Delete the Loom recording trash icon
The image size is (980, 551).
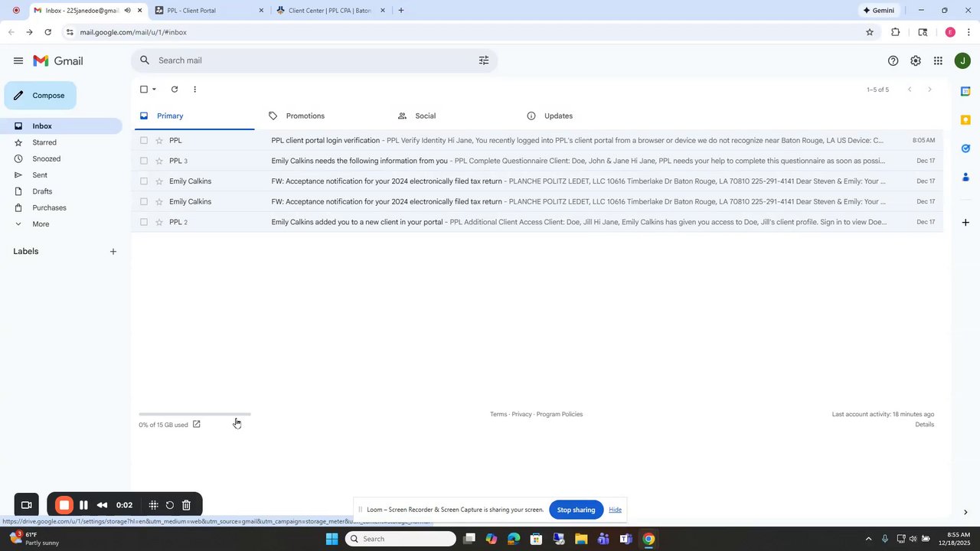tap(186, 505)
